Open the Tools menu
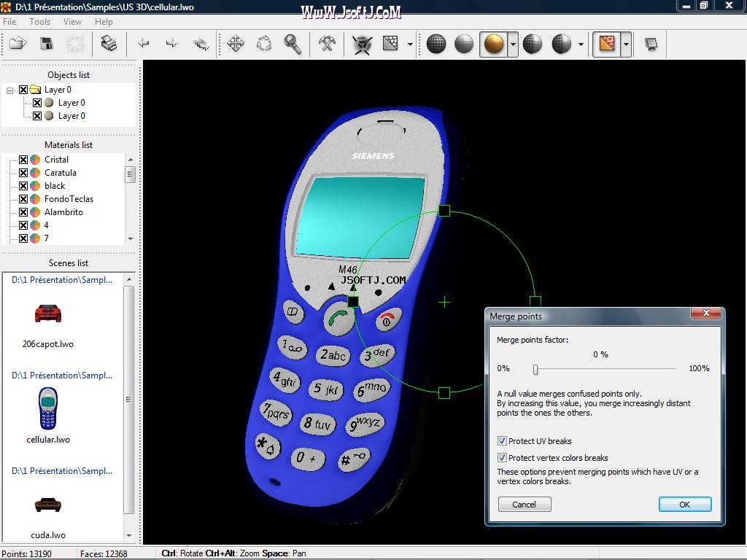 [x=39, y=21]
